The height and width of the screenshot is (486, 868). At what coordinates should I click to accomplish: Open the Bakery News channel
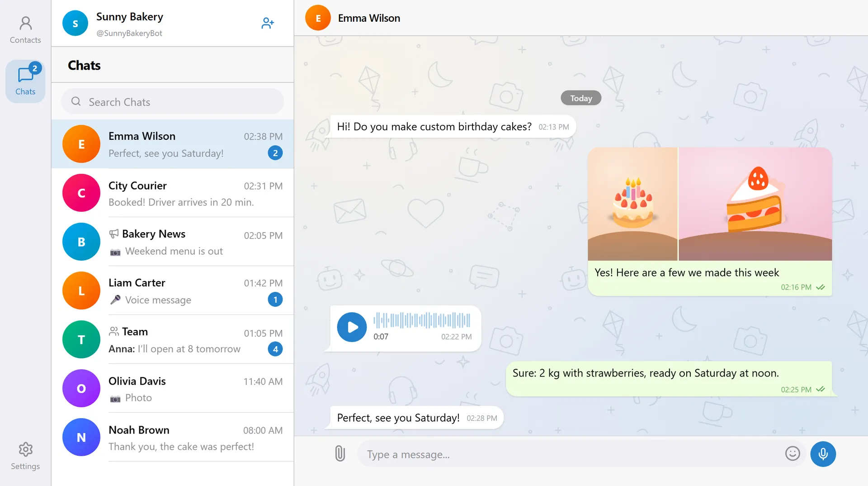pos(173,242)
